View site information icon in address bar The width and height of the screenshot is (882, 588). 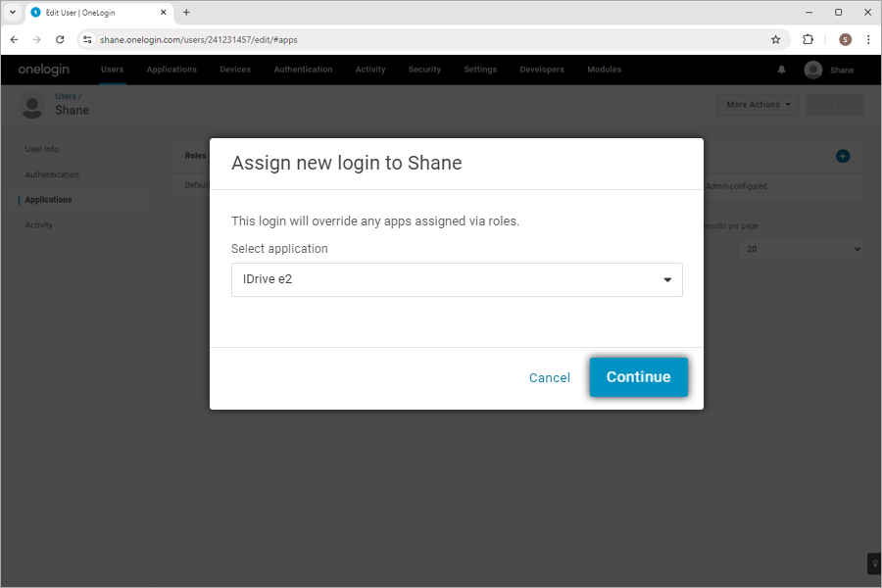87,39
